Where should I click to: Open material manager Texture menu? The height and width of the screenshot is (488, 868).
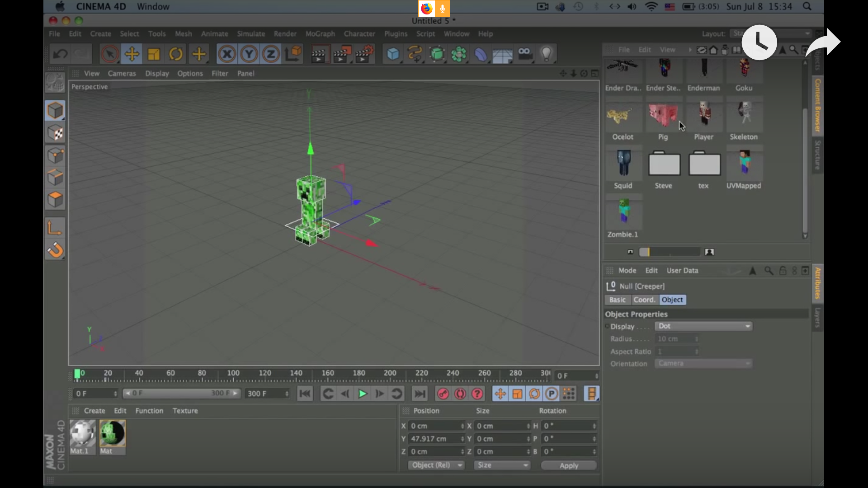tap(185, 411)
